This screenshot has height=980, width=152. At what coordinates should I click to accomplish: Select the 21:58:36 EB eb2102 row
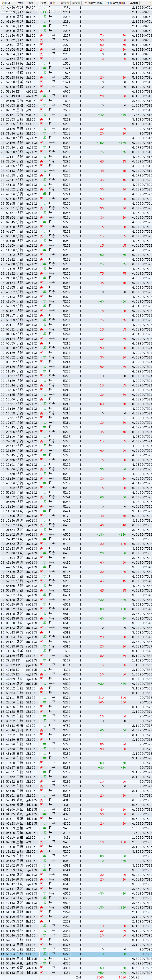coord(76,91)
